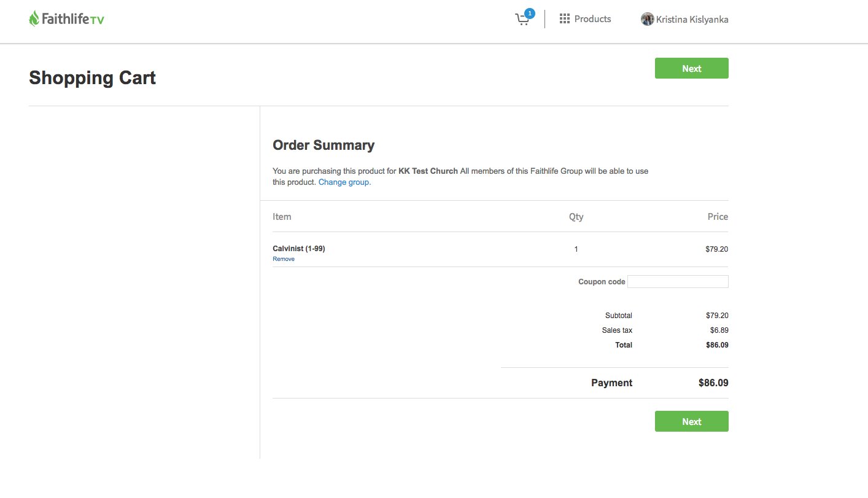Click the Item column header
Image resolution: width=868 pixels, height=498 pixels.
coord(282,217)
